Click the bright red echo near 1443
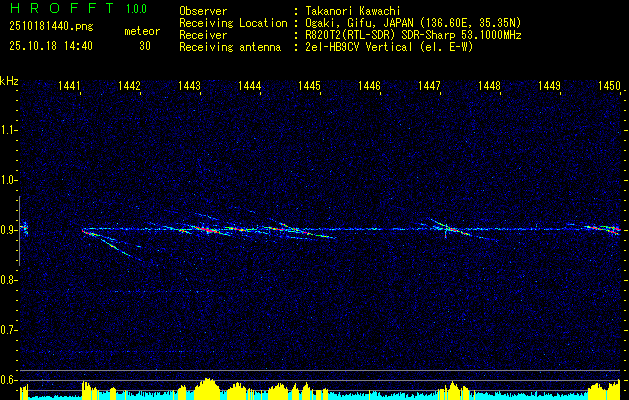The width and height of the screenshot is (629, 400). tap(205, 229)
